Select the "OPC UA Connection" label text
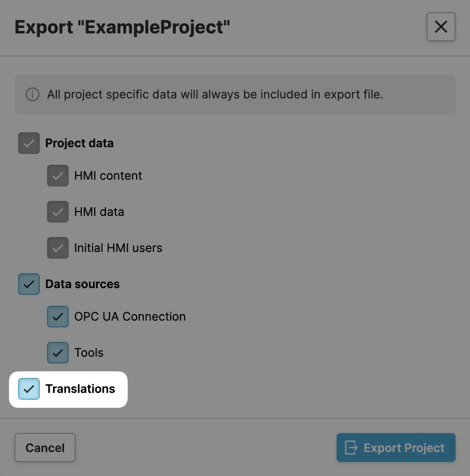This screenshot has width=470, height=476. [x=130, y=317]
